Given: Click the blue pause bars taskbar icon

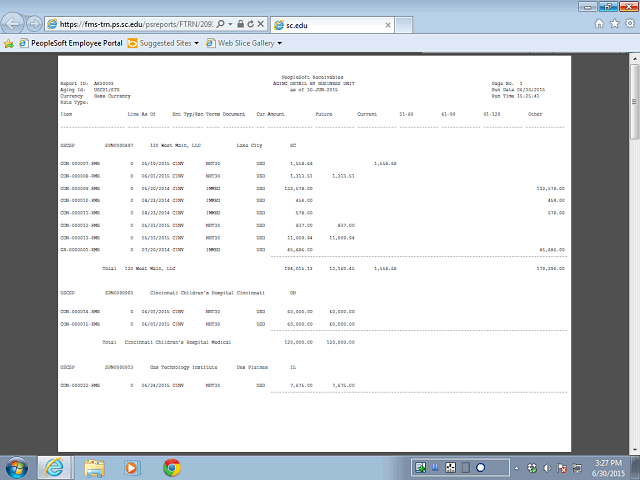Looking at the screenshot, I should (x=435, y=467).
